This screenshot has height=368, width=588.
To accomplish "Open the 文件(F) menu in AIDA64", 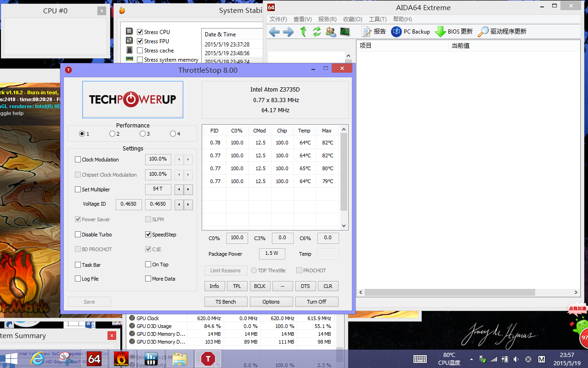I will [278, 19].
